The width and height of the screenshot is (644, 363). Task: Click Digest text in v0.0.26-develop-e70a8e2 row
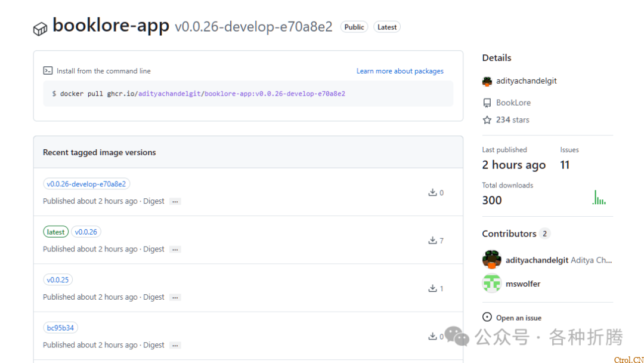click(154, 201)
